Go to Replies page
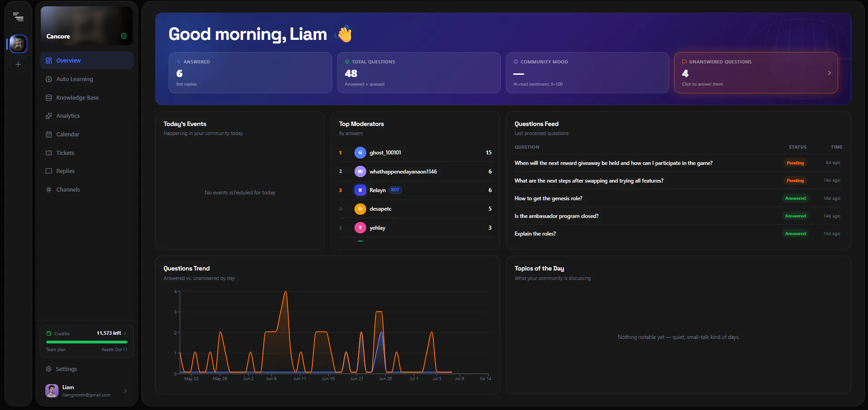The image size is (868, 410). point(87,171)
